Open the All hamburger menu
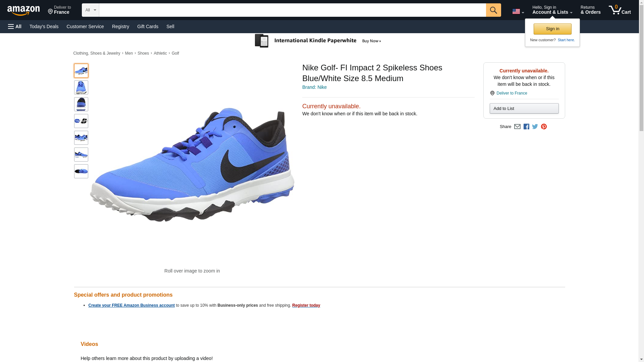Viewport: 644px width, 362px height. (15, 26)
